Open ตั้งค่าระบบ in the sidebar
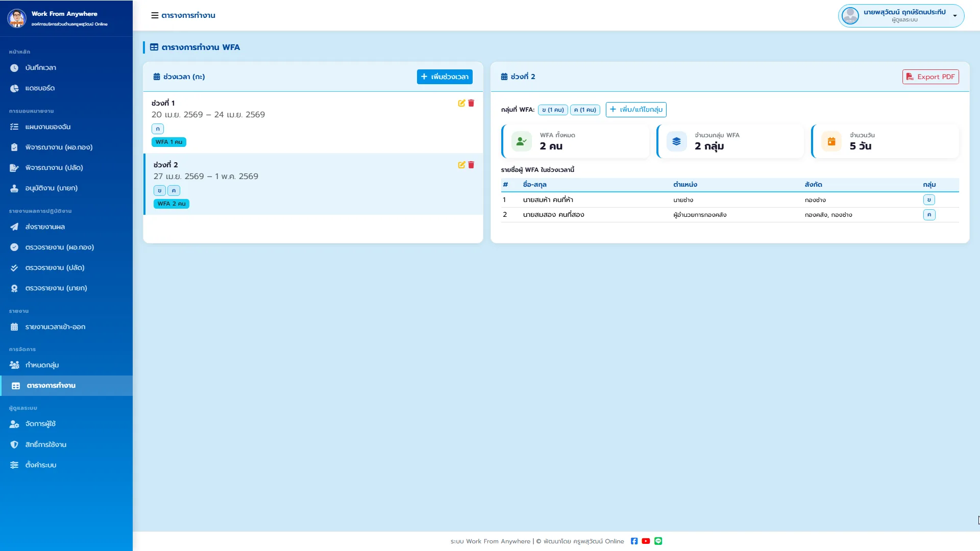The image size is (980, 551). (x=66, y=465)
